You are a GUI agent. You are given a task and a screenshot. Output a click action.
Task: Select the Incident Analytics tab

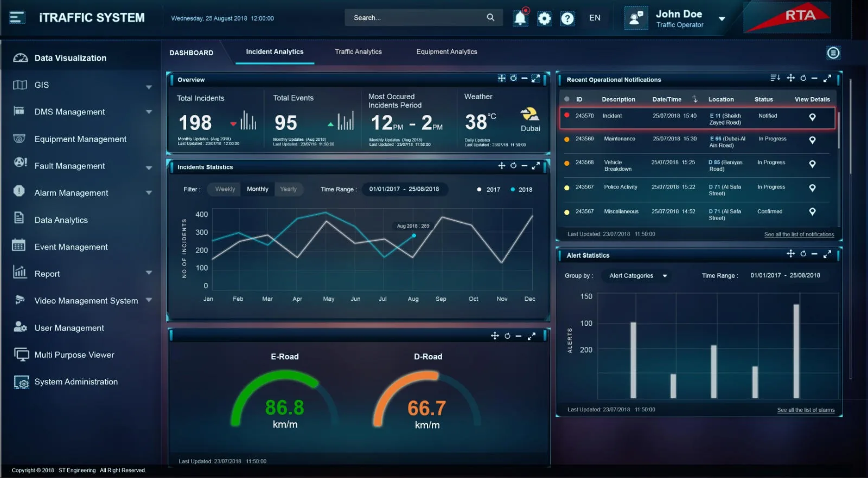pyautogui.click(x=275, y=52)
